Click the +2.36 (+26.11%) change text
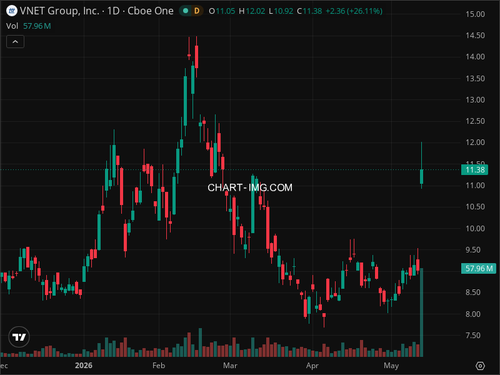500x375 pixels. point(354,11)
